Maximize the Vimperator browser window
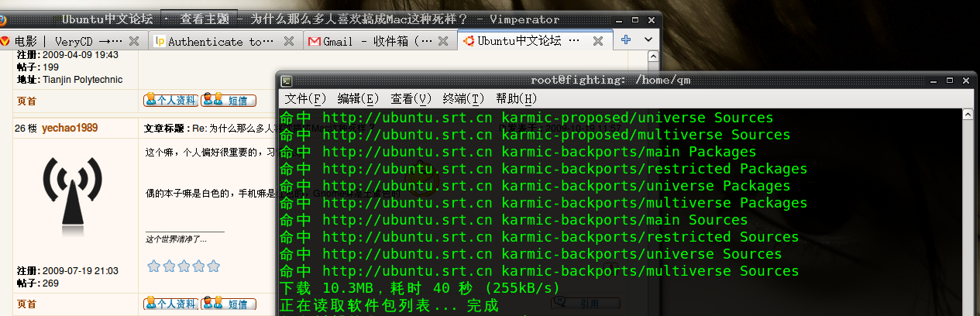This screenshot has height=316, width=980. pyautogui.click(x=634, y=19)
